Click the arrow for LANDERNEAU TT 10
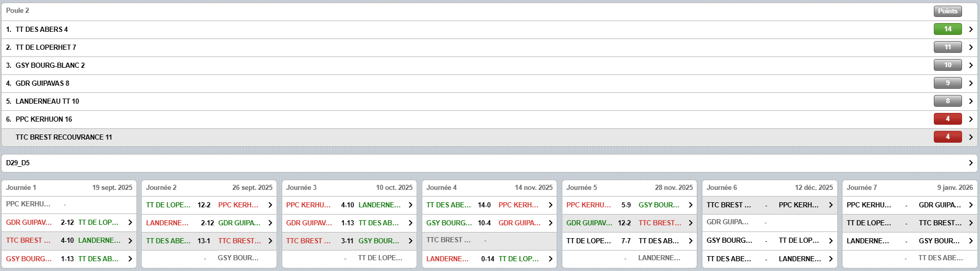Viewport: 980px width, 271px height. click(970, 101)
